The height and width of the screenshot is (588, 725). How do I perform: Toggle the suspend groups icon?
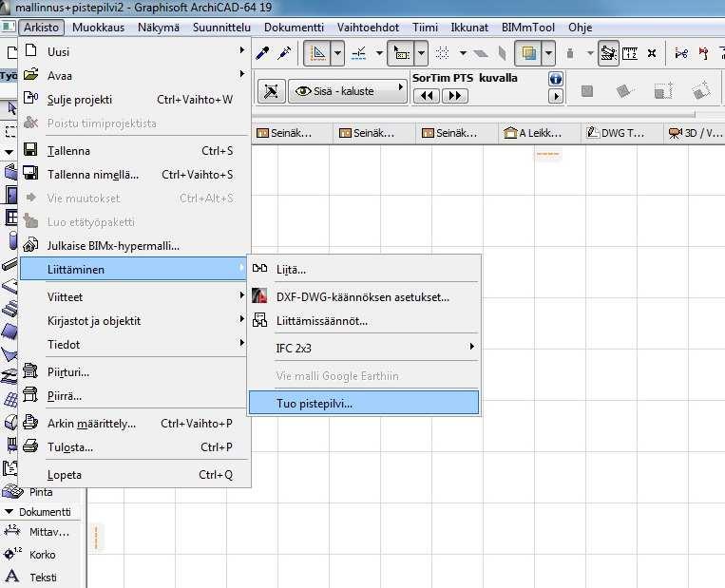pyautogui.click(x=608, y=53)
